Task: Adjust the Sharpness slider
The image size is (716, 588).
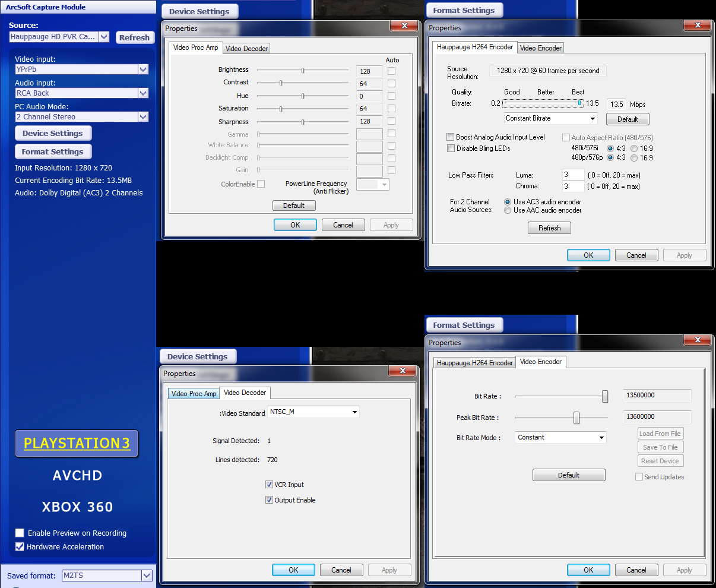Action: point(303,122)
